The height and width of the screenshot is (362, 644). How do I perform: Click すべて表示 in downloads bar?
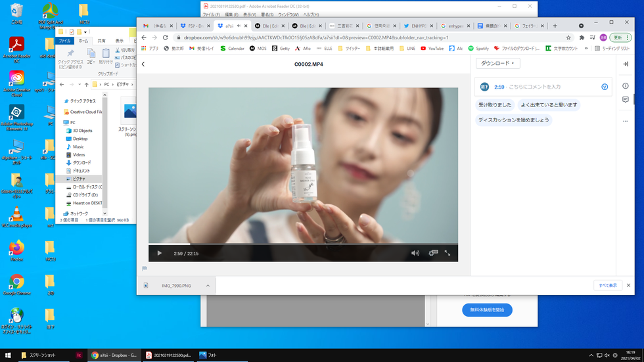[x=608, y=285]
